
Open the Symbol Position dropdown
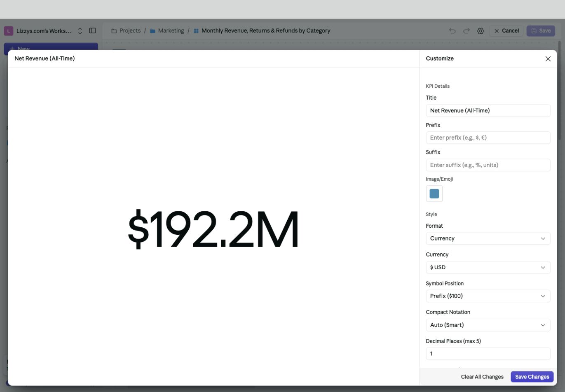(x=488, y=296)
